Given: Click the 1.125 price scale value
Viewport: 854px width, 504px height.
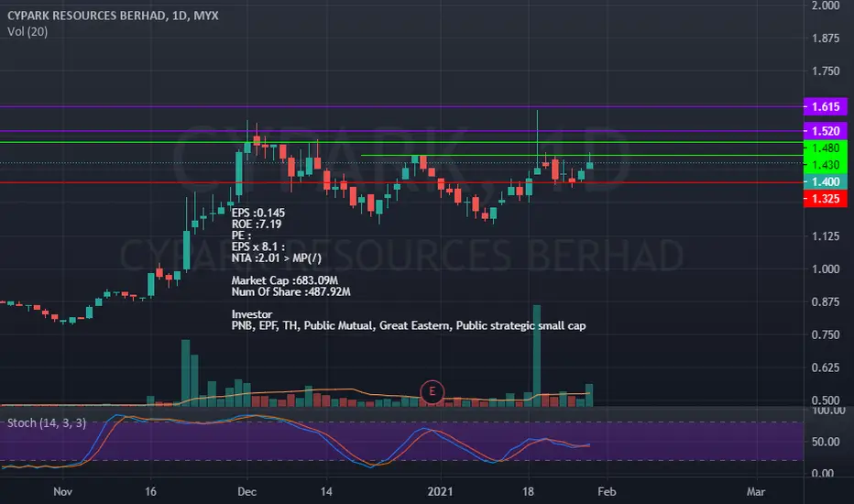Looking at the screenshot, I should pos(825,236).
